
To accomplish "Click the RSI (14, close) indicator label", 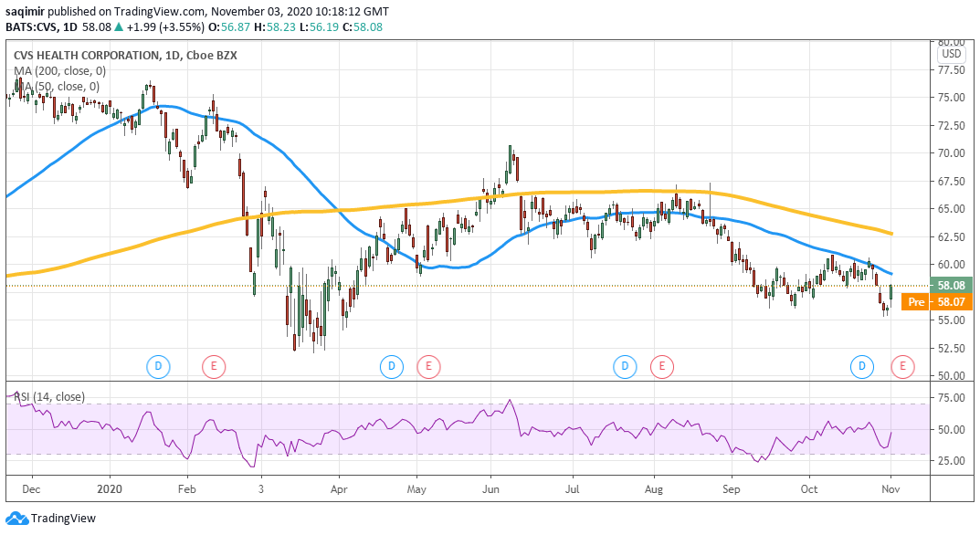I will (x=47, y=397).
